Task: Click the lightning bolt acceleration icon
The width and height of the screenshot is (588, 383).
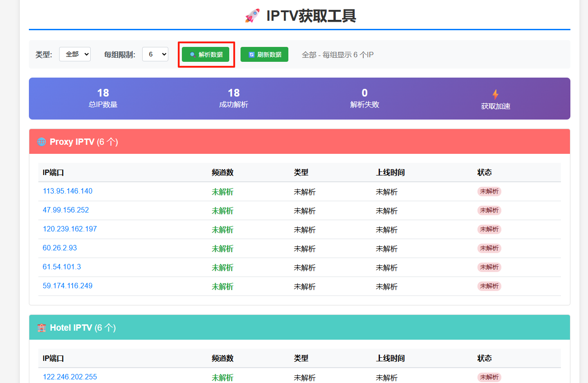Action: pos(495,94)
